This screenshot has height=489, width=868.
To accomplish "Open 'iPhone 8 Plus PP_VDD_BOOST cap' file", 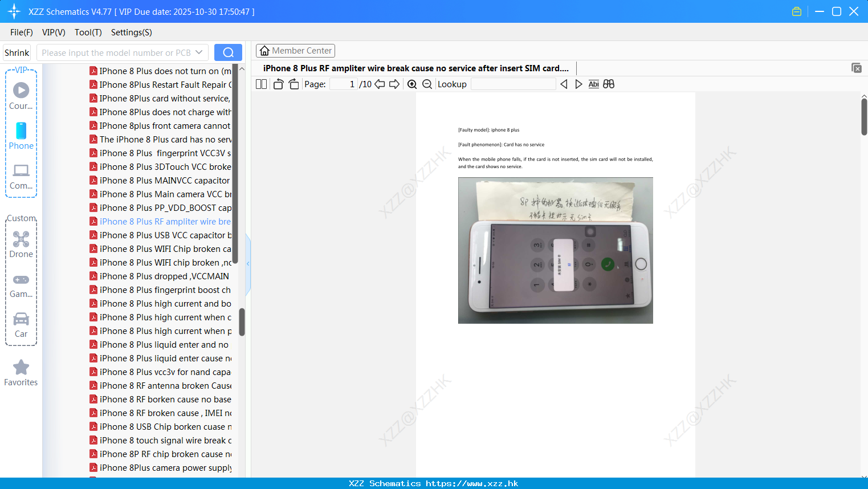I will pyautogui.click(x=161, y=208).
